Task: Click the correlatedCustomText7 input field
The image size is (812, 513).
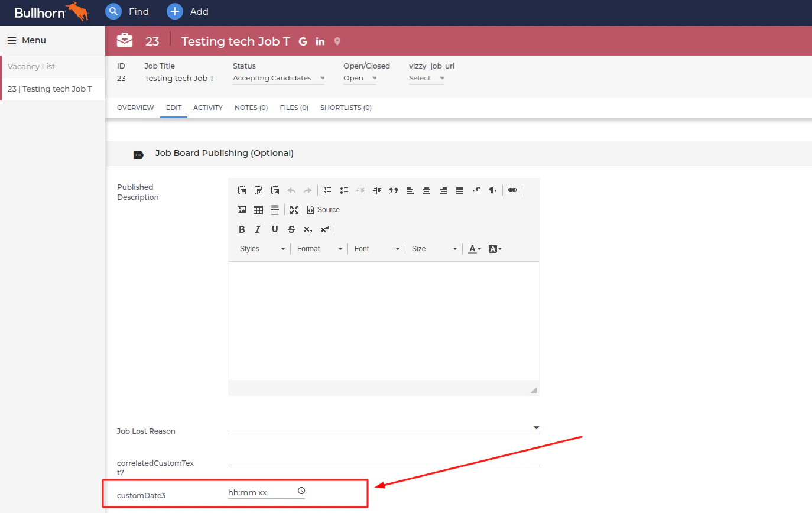Action: coord(384,459)
